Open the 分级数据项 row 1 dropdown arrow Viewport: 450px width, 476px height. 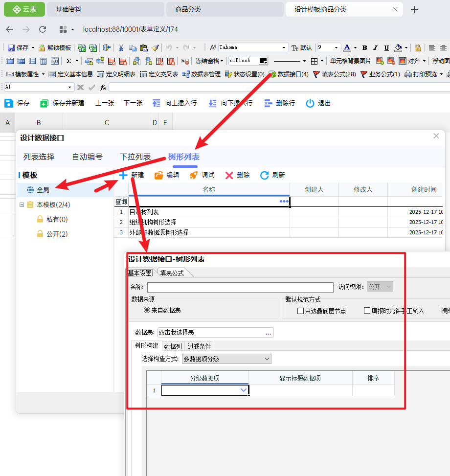pos(244,390)
